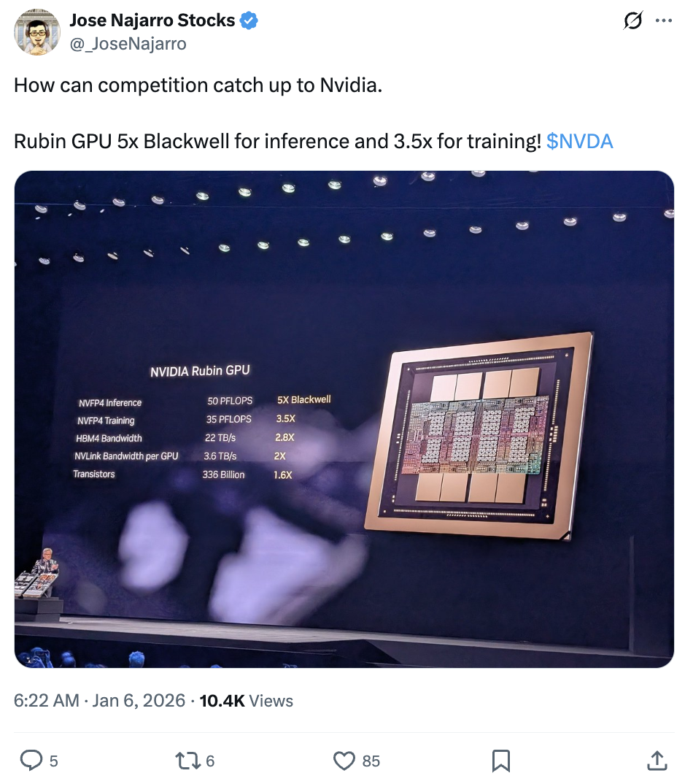Image resolution: width=693 pixels, height=784 pixels.
Task: Open the 10.4K Views analytics
Action: tap(246, 701)
